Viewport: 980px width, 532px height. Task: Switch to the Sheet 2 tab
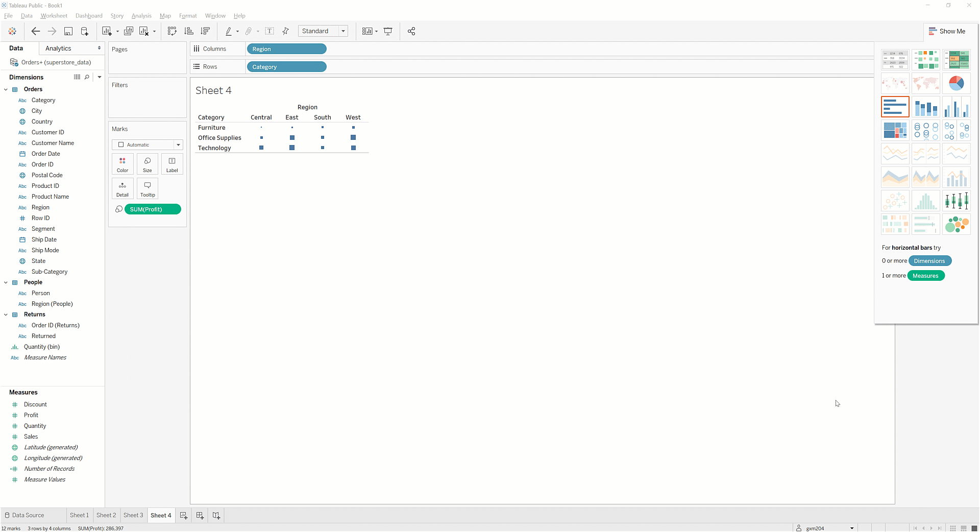coord(106,515)
